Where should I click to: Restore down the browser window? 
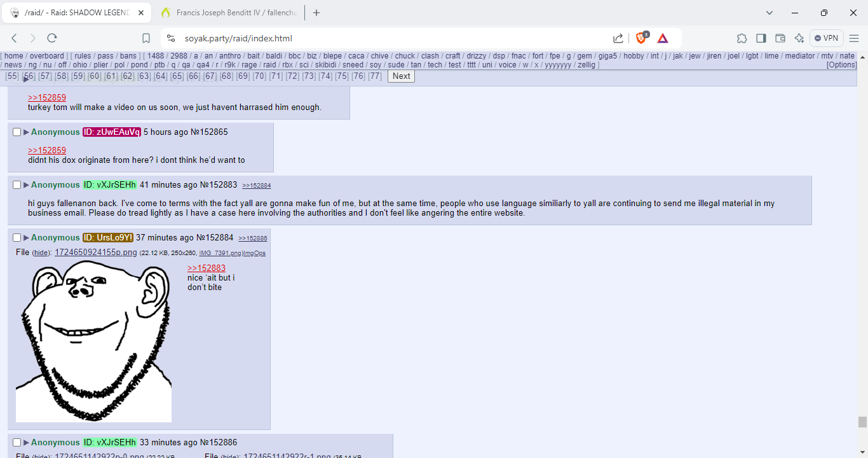[x=824, y=13]
